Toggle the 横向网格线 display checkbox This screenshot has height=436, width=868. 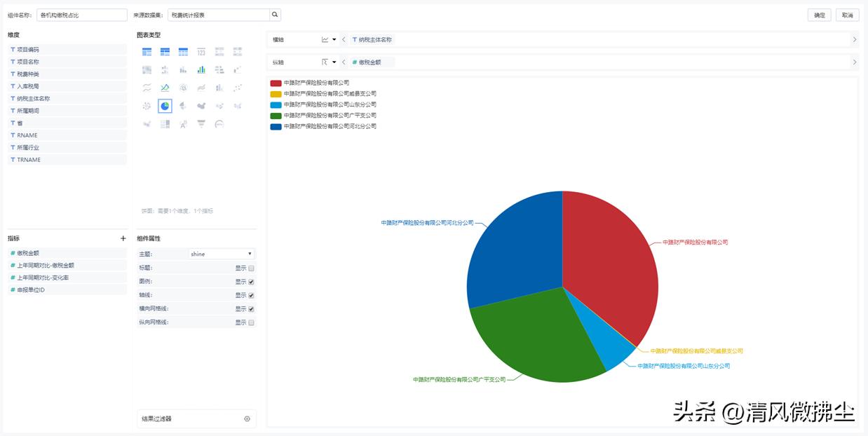(251, 309)
